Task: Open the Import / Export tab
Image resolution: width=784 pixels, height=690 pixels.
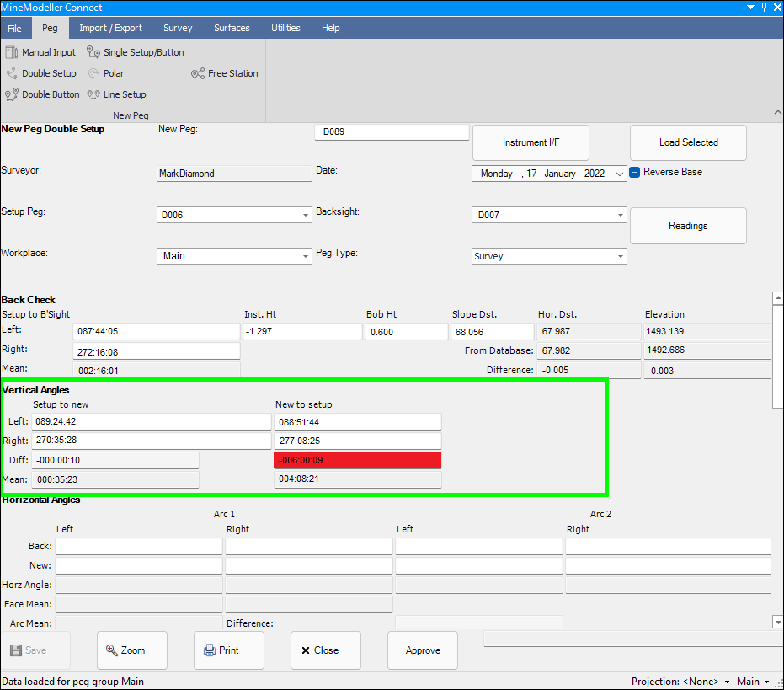Action: tap(110, 28)
